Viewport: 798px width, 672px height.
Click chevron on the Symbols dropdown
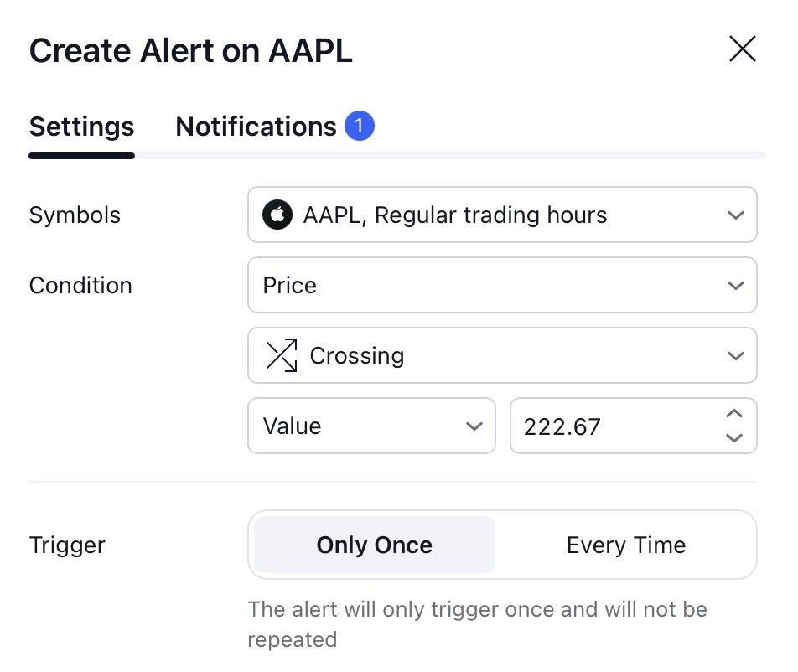(x=735, y=215)
